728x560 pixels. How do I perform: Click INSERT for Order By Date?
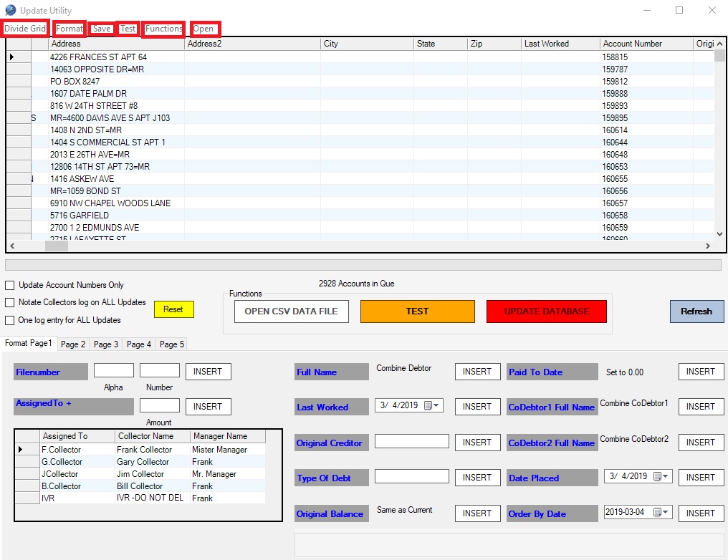[701, 513]
